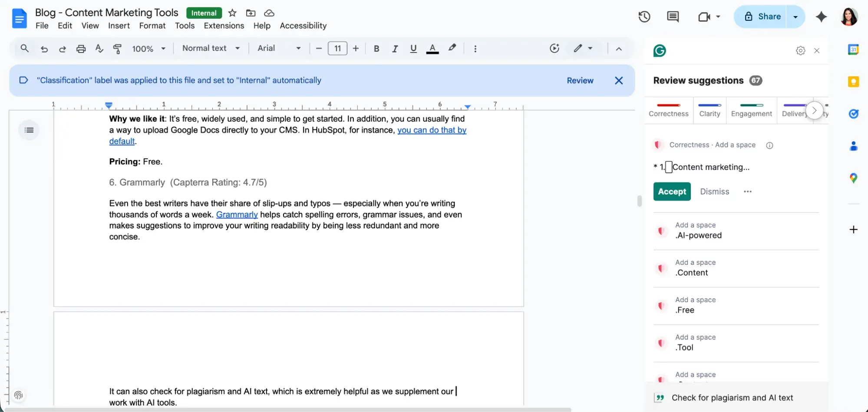Open the text highlight color tool
This screenshot has height=412, width=868.
click(452, 48)
